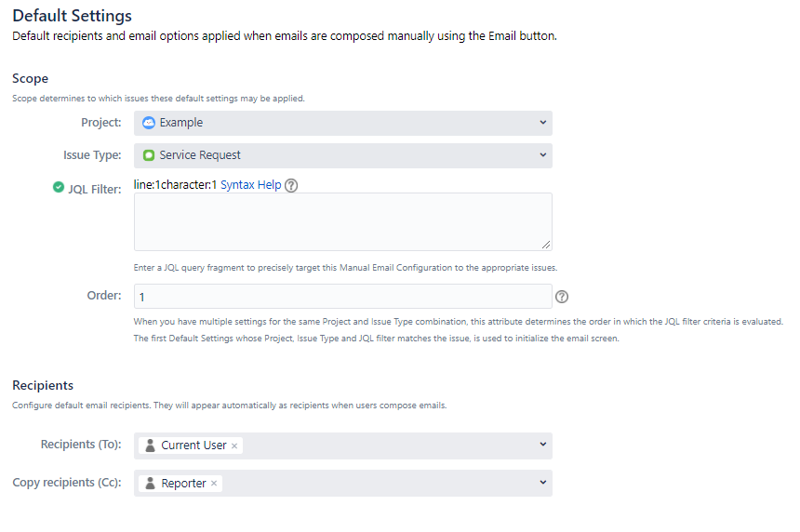Viewport: 800px width, 532px height.
Task: Click the Order input field
Action: pos(343,297)
